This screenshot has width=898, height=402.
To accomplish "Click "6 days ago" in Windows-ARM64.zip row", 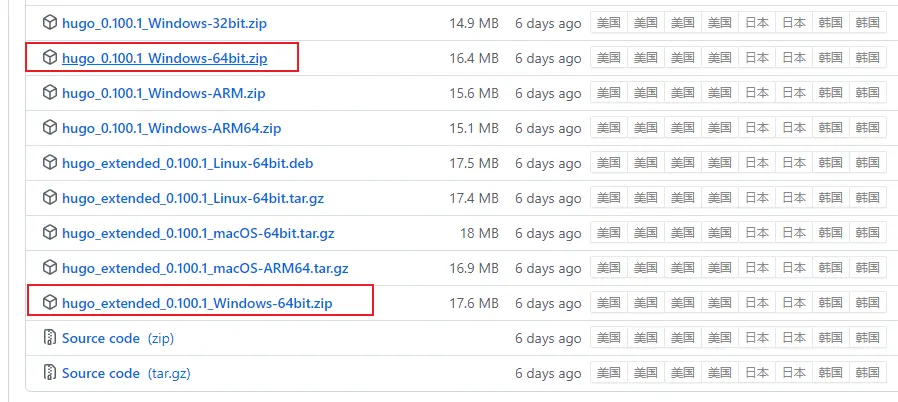I will tap(548, 128).
